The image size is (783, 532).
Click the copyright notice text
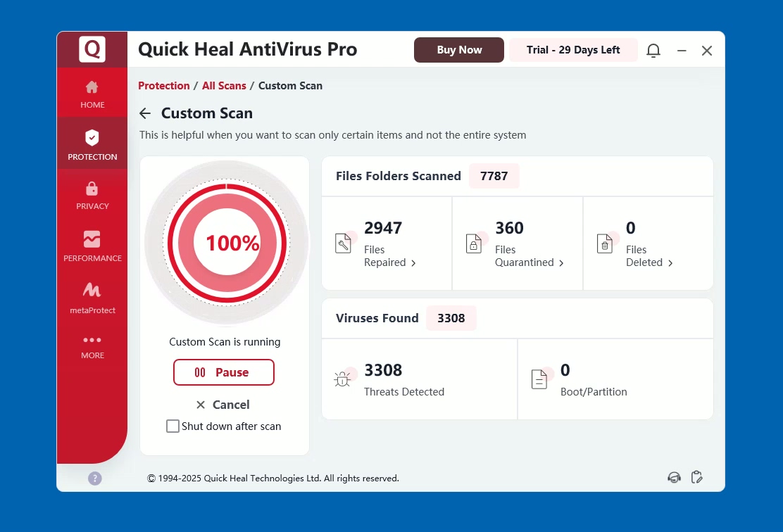point(273,479)
